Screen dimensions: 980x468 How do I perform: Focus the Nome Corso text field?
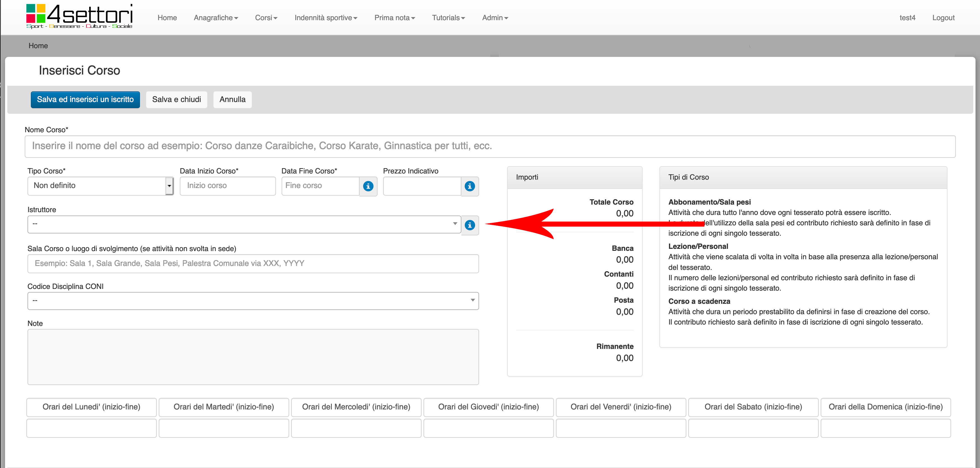click(490, 146)
